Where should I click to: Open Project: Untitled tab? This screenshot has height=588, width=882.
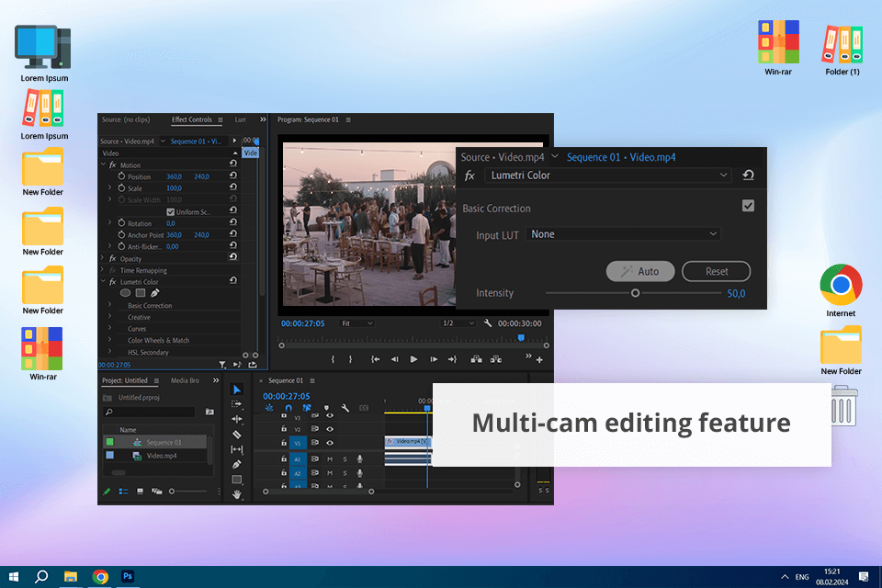click(124, 380)
